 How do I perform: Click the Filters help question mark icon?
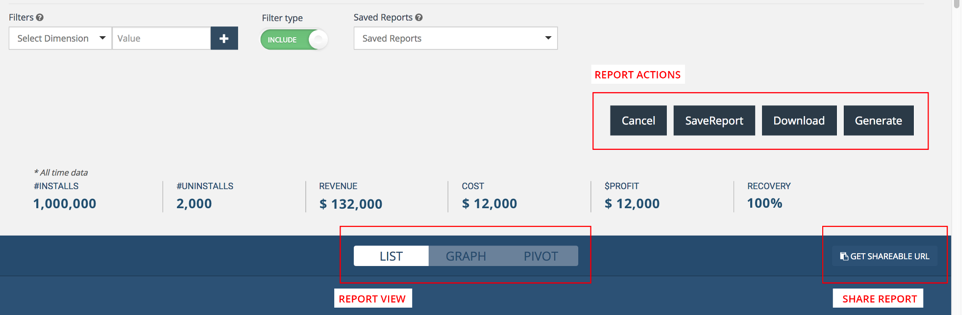tap(40, 17)
